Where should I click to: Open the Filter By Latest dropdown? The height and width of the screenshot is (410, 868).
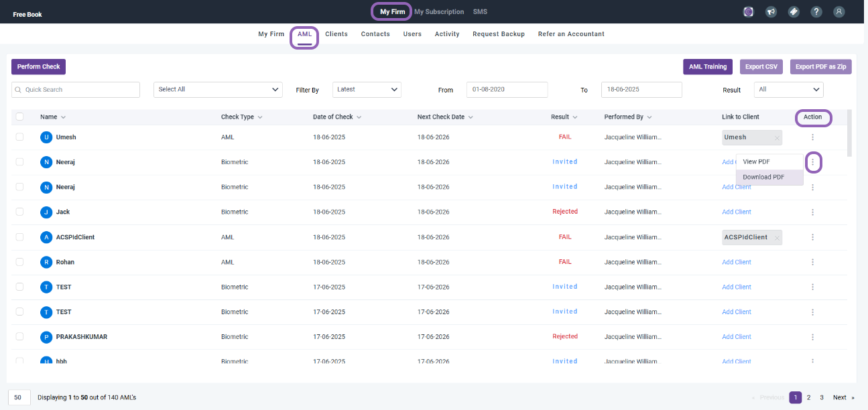pos(367,90)
